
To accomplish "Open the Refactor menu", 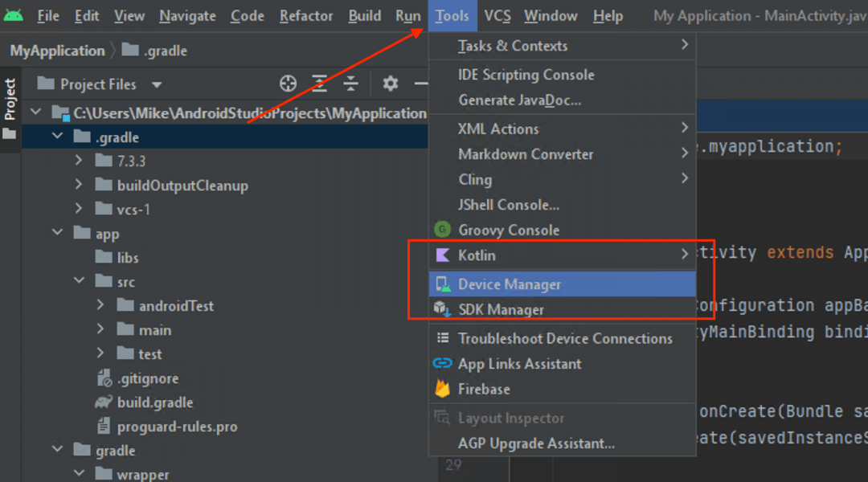I will pos(306,16).
